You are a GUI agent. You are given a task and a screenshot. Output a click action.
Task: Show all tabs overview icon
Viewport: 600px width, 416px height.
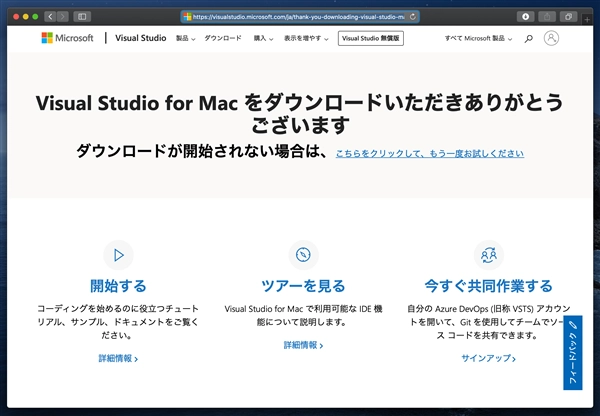tap(568, 16)
